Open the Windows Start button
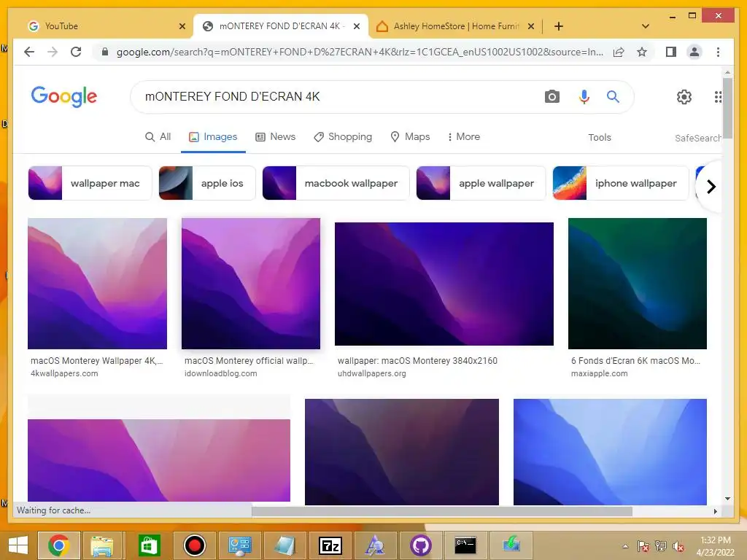Viewport: 747px width, 560px height. point(18,545)
